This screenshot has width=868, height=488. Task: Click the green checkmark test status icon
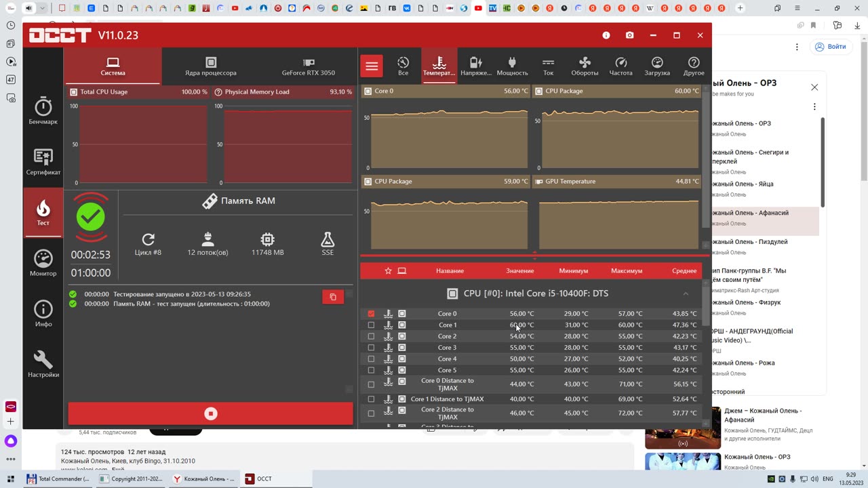click(91, 218)
